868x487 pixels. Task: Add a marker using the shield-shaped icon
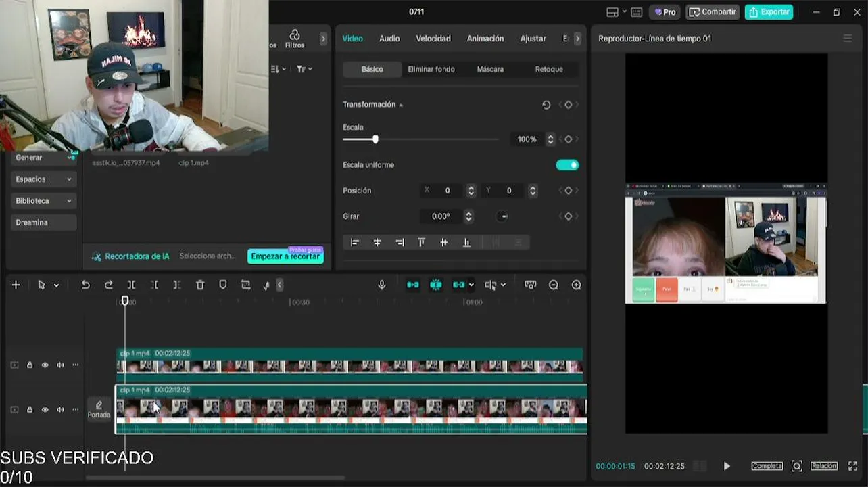point(222,285)
